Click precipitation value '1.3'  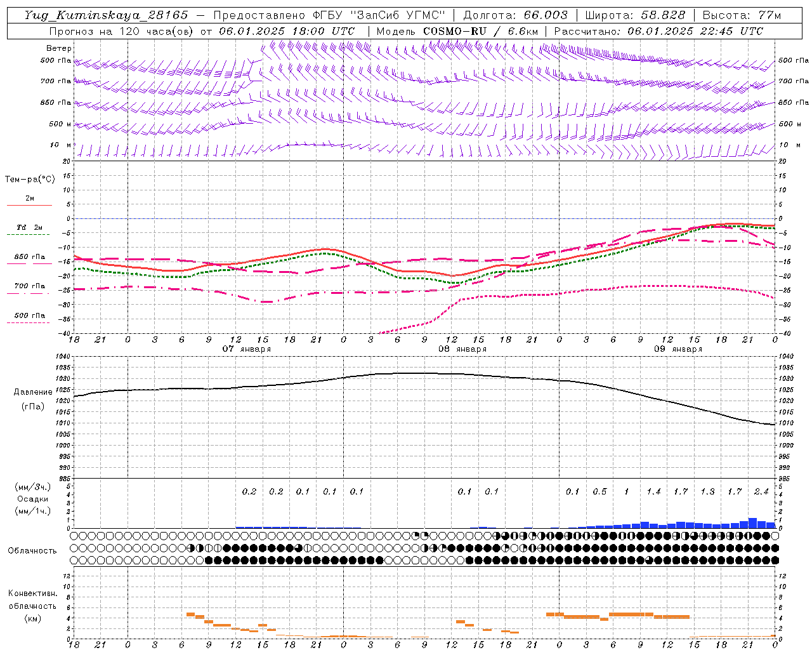click(x=707, y=491)
